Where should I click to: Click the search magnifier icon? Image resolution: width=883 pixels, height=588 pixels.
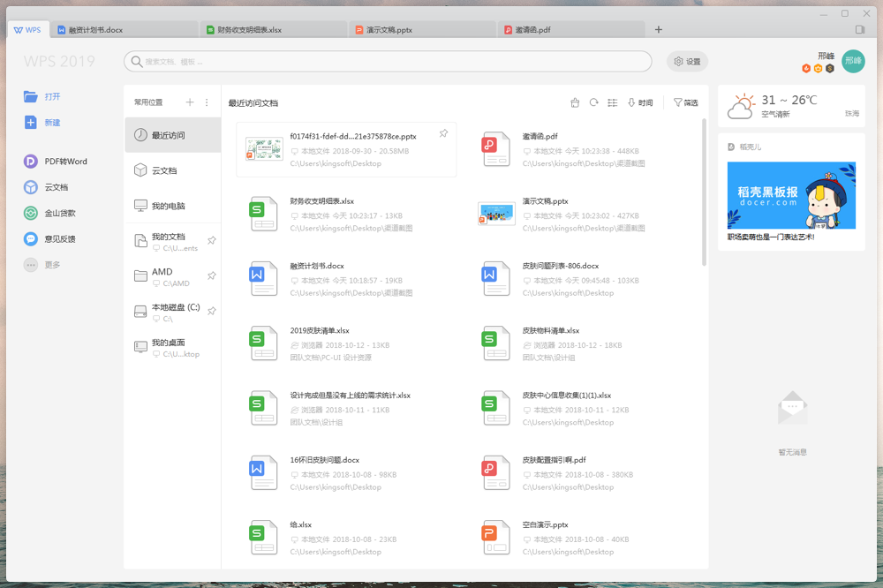pos(136,62)
